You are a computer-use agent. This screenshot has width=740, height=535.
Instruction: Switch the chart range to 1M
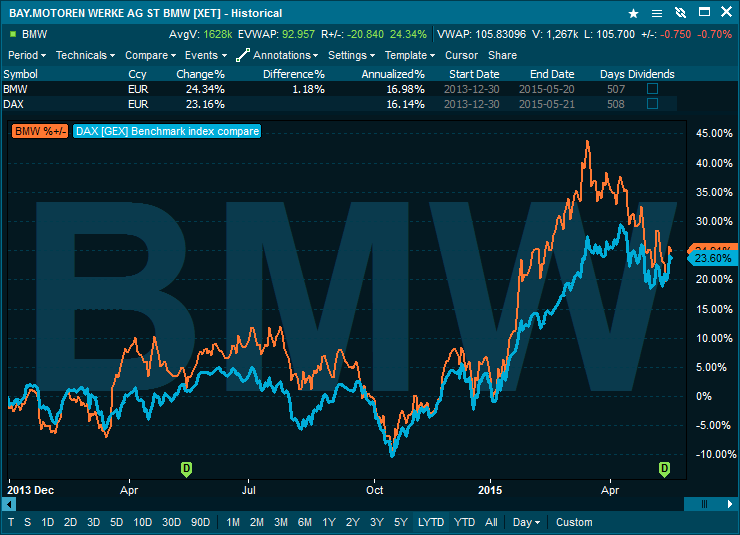tap(233, 522)
